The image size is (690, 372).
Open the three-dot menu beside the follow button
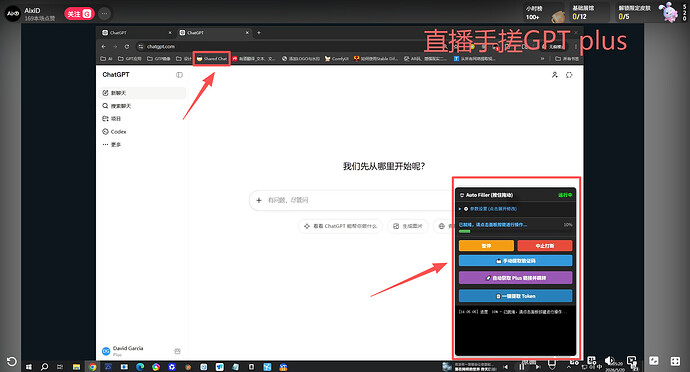[x=104, y=14]
